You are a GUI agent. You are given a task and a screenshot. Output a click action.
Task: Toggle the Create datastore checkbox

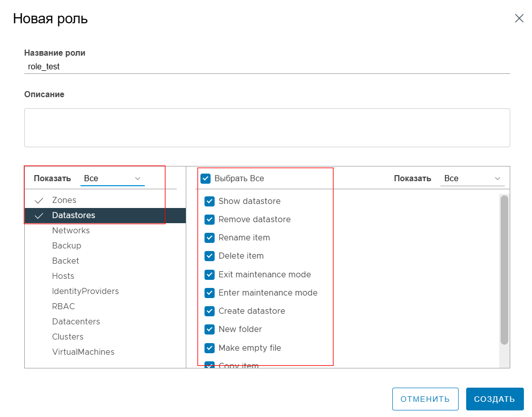tap(210, 311)
